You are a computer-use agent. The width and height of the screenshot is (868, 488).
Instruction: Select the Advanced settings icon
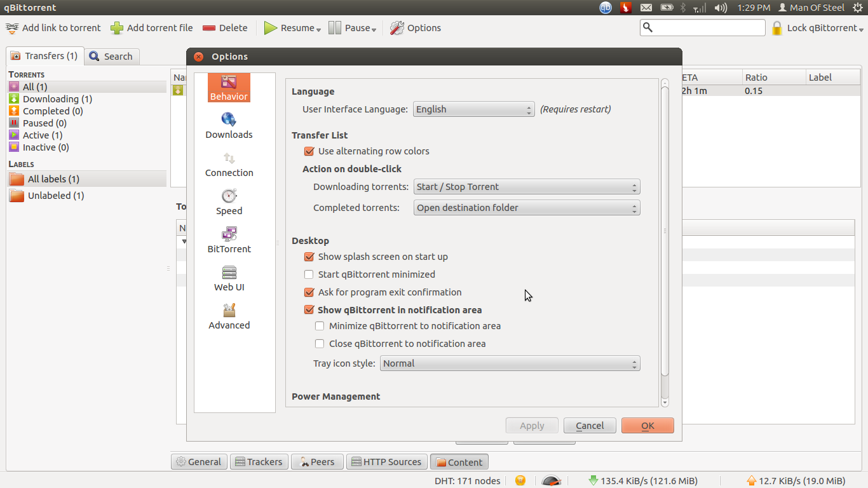coord(229,315)
